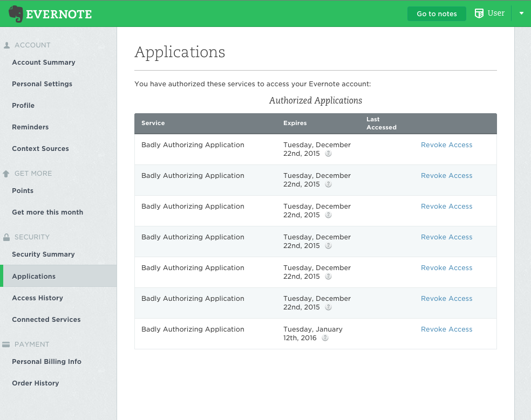Viewport: 531px width, 420px height.
Task: Click Revoke Access in the first table row
Action: pos(446,145)
